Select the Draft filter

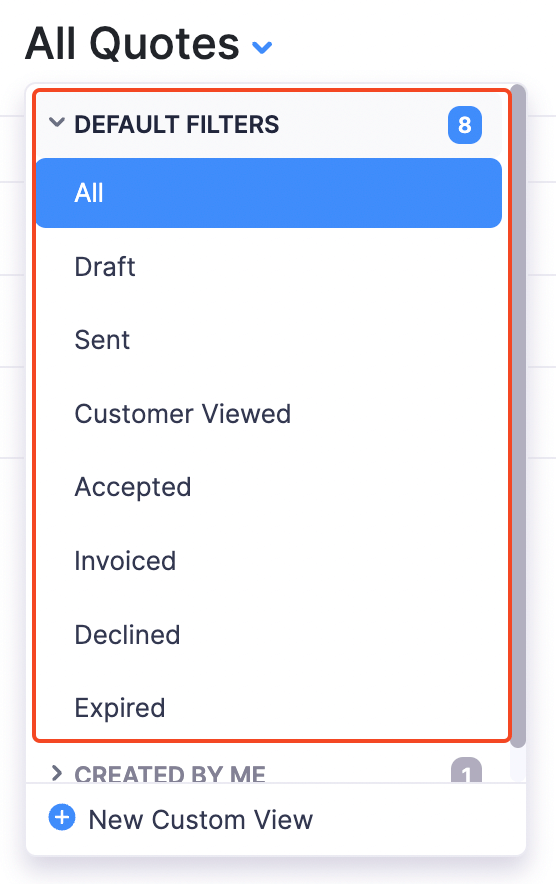(x=268, y=267)
